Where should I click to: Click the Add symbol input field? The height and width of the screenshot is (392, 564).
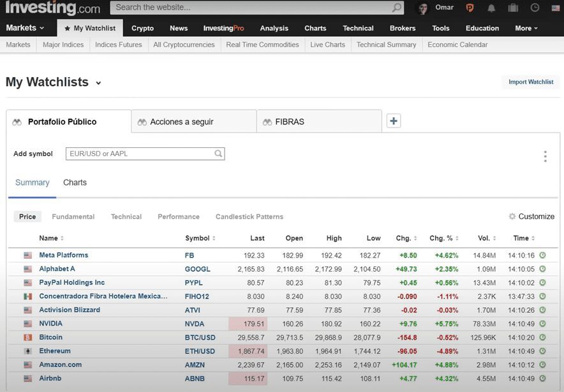tap(139, 154)
